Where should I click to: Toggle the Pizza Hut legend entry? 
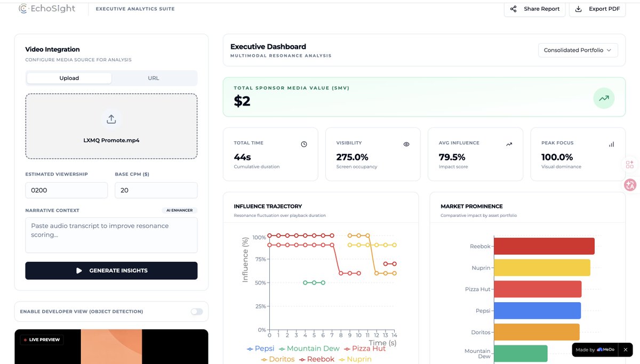tap(365, 348)
